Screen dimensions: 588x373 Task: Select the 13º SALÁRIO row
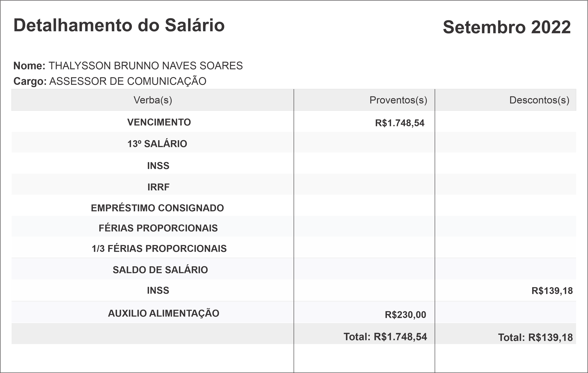157,144
